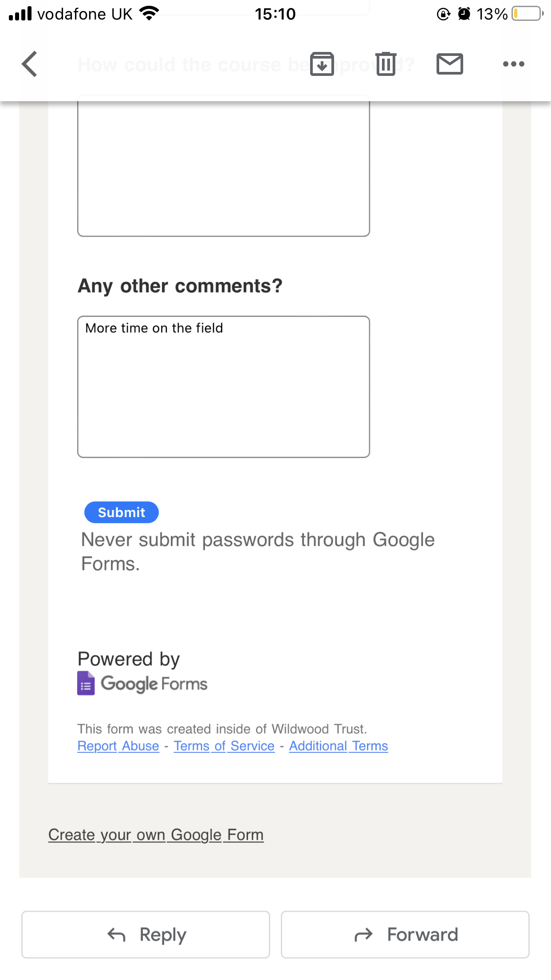Viewport: 551px width, 980px height.
Task: Mark as unread with the envelope icon
Action: point(449,64)
